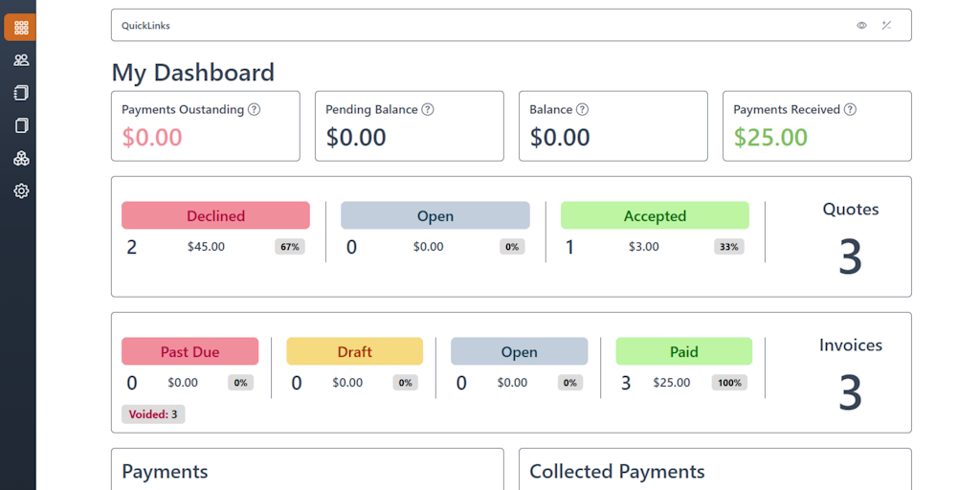Click help icon next to Pending Balance
The height and width of the screenshot is (490, 980).
(x=428, y=109)
